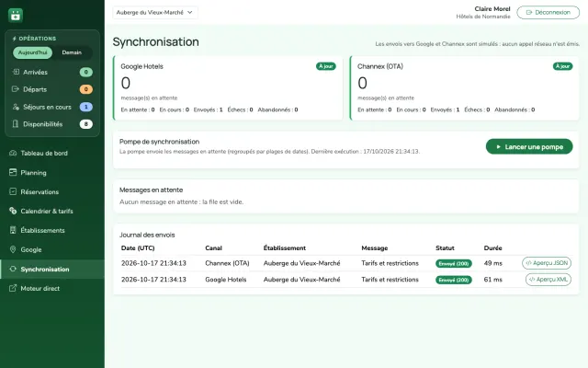Click the Google map pin icon
The image size is (588, 368).
[x=13, y=249]
